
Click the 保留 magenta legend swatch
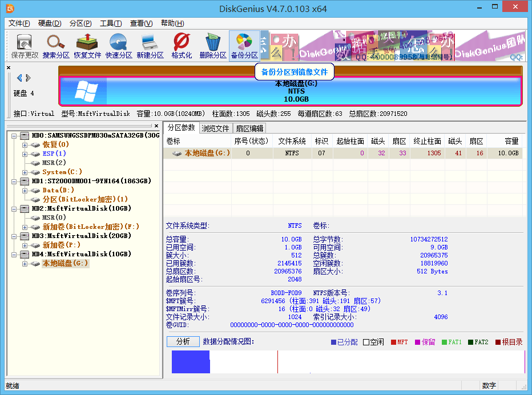tap(418, 342)
